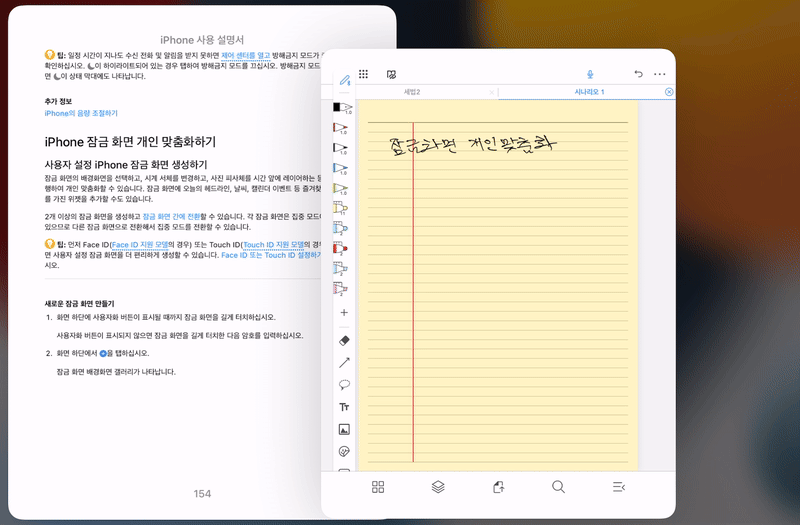This screenshot has width=800, height=525.
Task: Insert an image with picture tool
Action: click(344, 430)
